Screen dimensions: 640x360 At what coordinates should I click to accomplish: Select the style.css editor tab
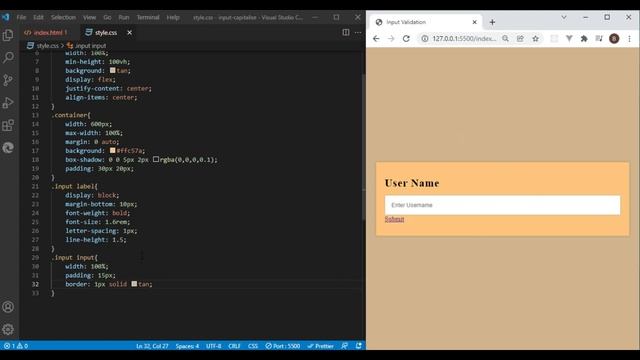tap(106, 32)
